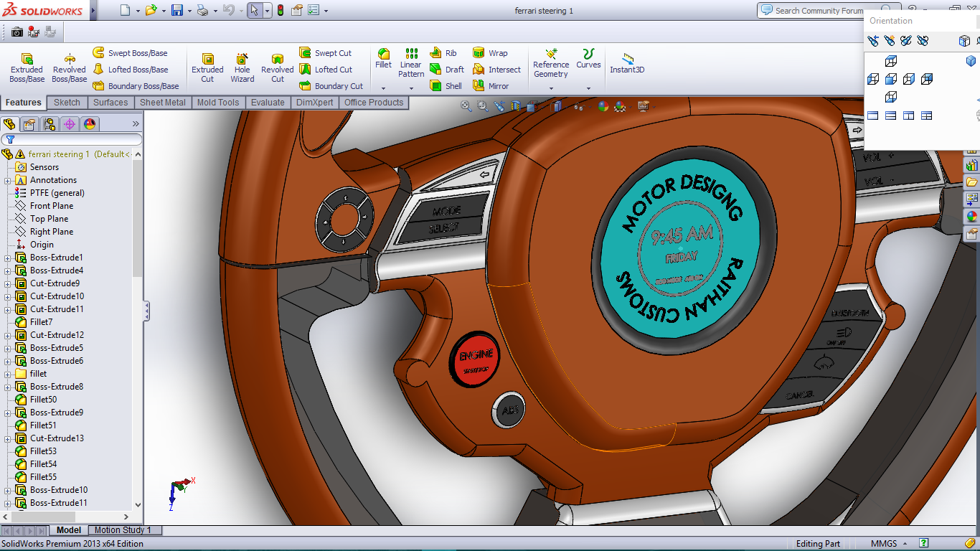Open the DisplayManager color-ball tab
The width and height of the screenshot is (980, 551).
[90, 124]
